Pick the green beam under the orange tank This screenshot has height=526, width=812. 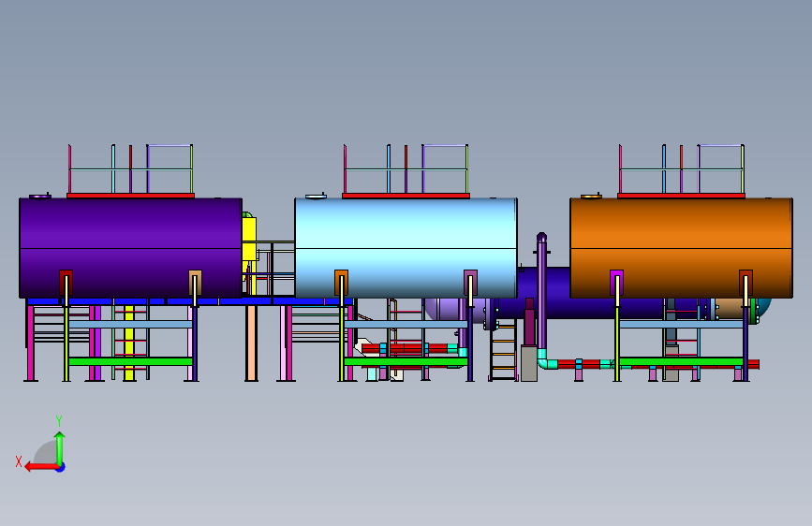(x=682, y=361)
